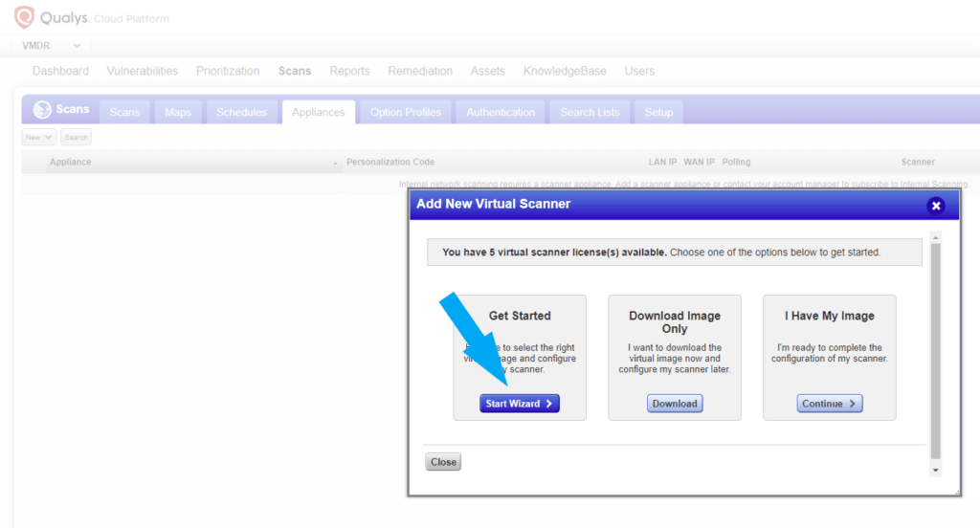Viewport: 980px width, 528px height.
Task: Click the dialog vertical scrollbar thumb
Action: pos(936,351)
